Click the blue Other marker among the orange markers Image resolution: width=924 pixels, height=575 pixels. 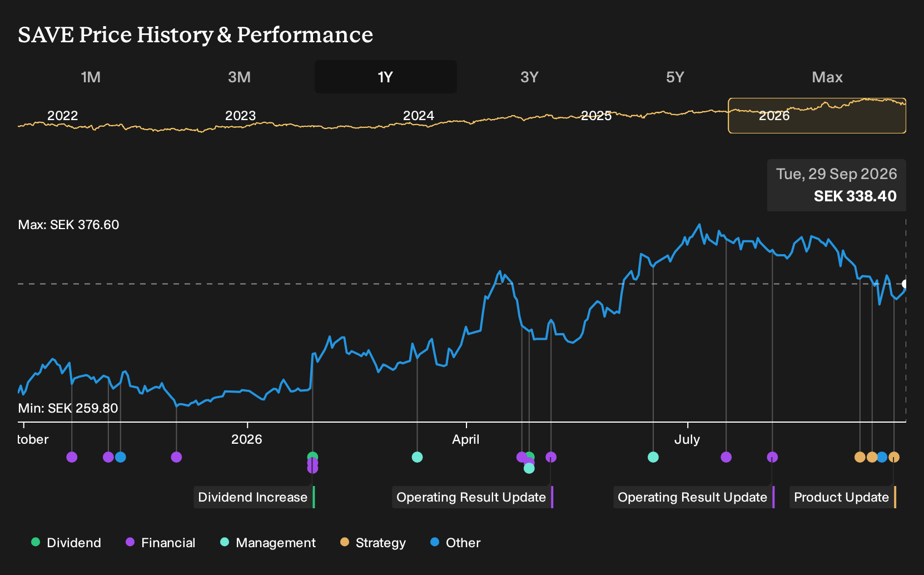pyautogui.click(x=882, y=457)
